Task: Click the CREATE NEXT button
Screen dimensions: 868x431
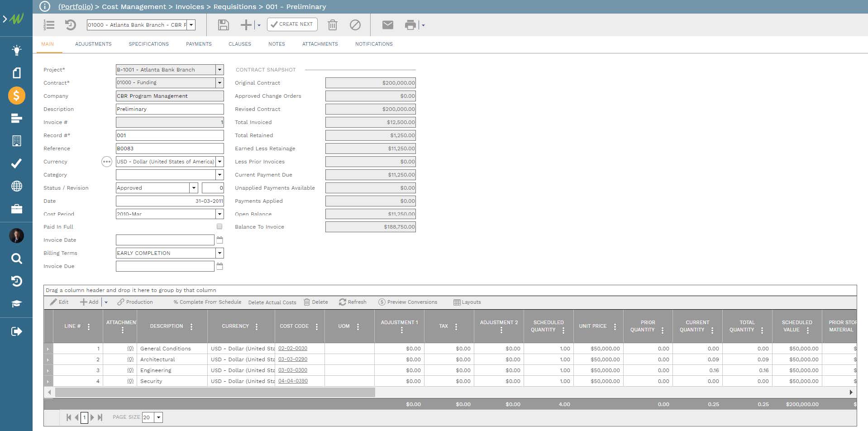Action: point(292,24)
